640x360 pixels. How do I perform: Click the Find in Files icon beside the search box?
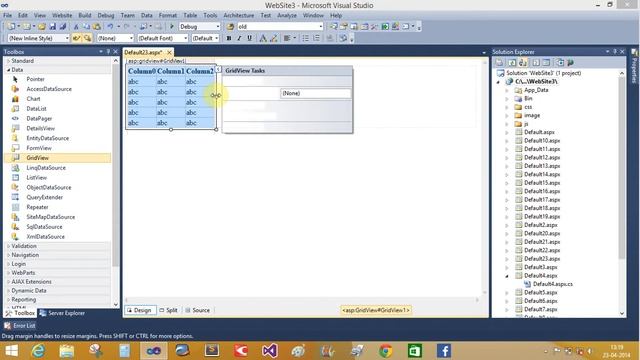230,27
